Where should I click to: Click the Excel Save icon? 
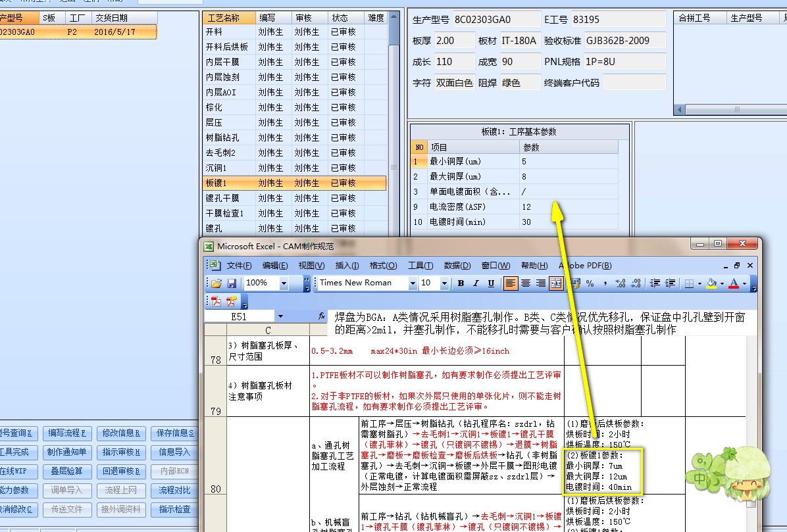point(232,283)
